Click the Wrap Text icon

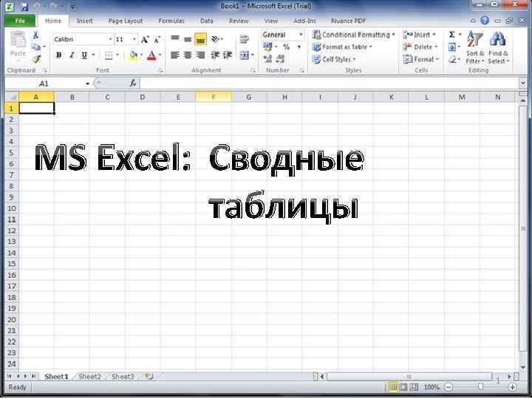[x=244, y=39]
